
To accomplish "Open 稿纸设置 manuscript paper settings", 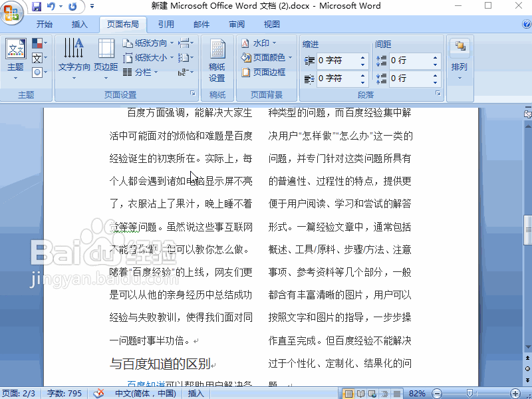I will (217, 61).
